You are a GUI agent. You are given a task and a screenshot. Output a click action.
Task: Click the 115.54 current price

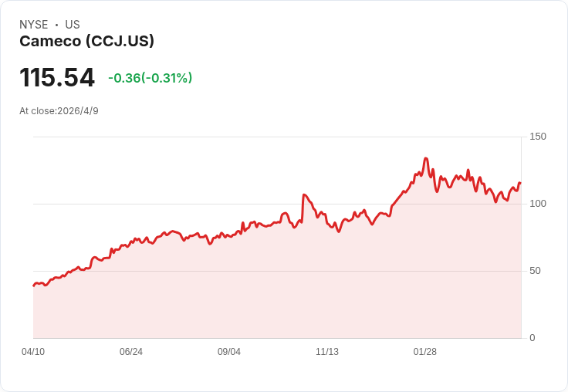(57, 78)
